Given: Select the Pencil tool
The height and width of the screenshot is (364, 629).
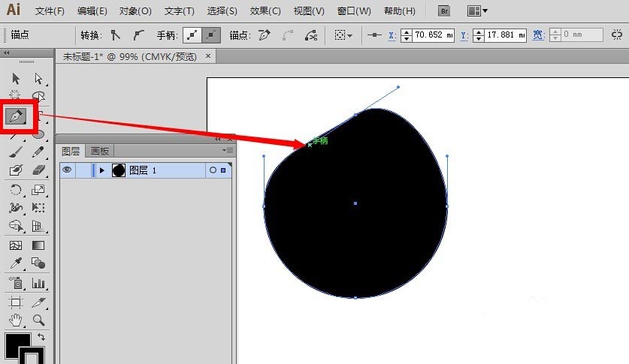Looking at the screenshot, I should (x=38, y=152).
